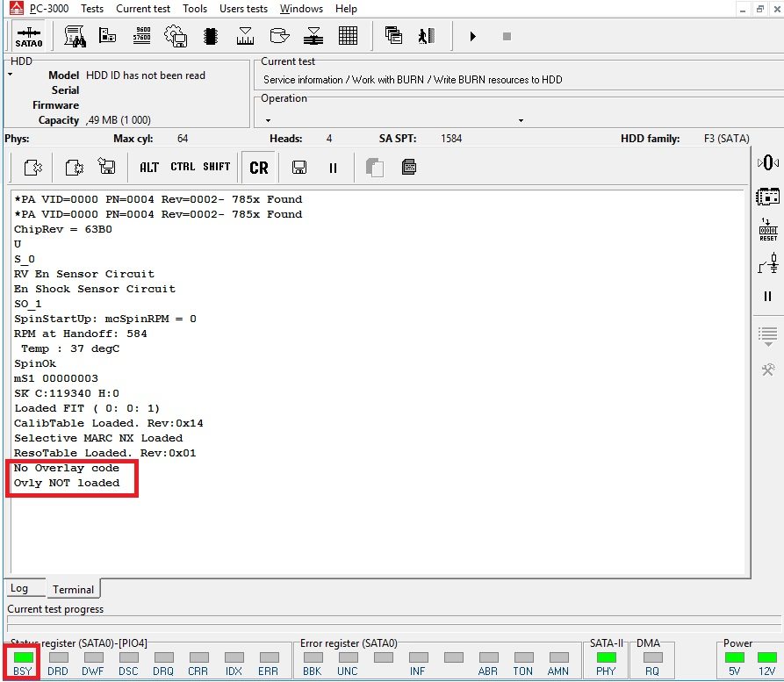This screenshot has height=682, width=784.
Task: Open the grid sector map icon
Action: coord(348,36)
